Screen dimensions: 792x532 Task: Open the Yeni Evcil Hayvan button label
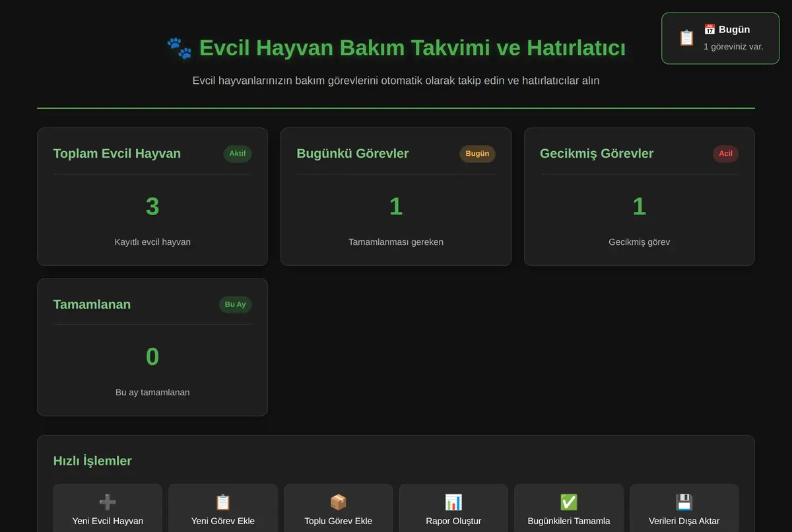108,521
